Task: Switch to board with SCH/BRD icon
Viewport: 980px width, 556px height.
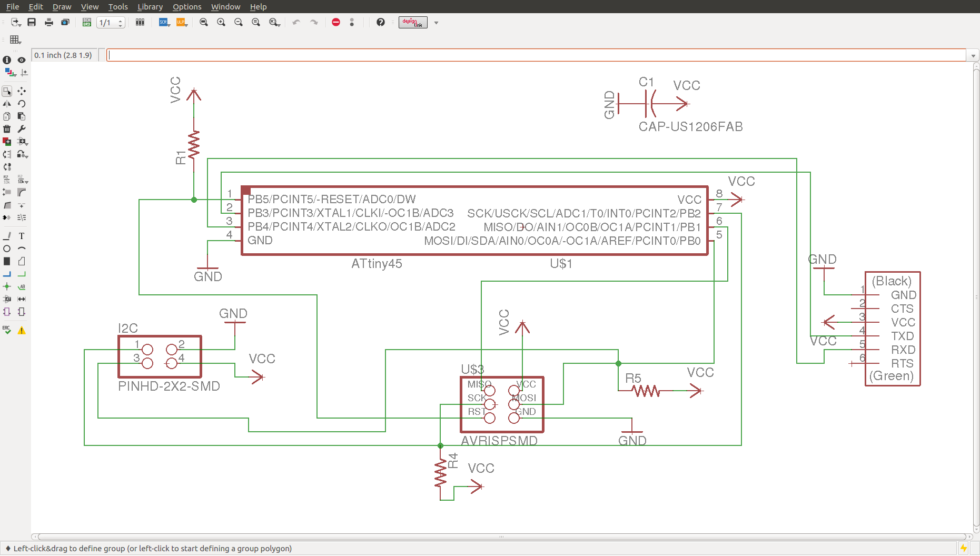Action: pos(87,22)
